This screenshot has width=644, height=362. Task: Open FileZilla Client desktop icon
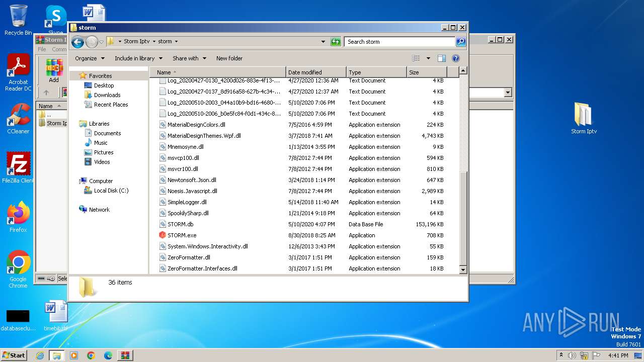(x=18, y=167)
